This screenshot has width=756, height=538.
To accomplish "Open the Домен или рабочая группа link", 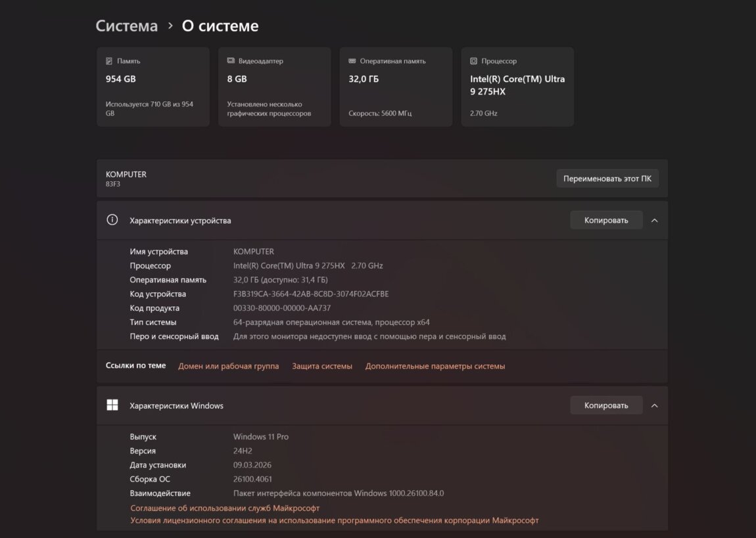I will tap(228, 366).
